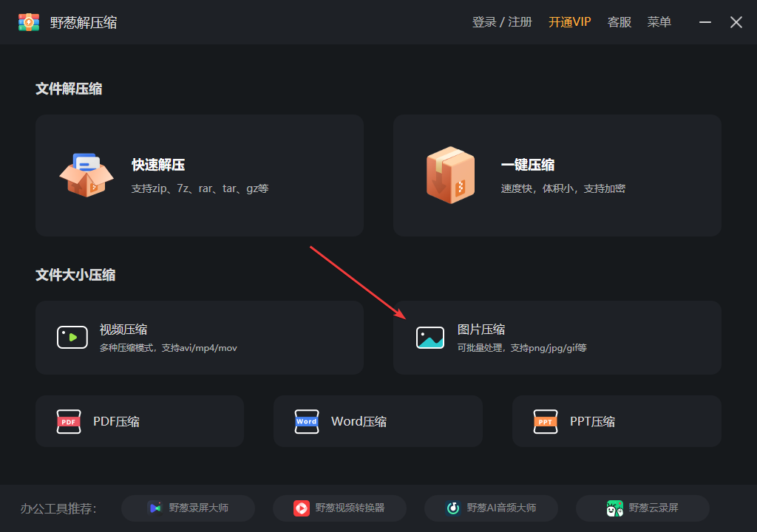Click the open-box icon for 快速解压
The height and width of the screenshot is (532, 757).
tap(86, 175)
